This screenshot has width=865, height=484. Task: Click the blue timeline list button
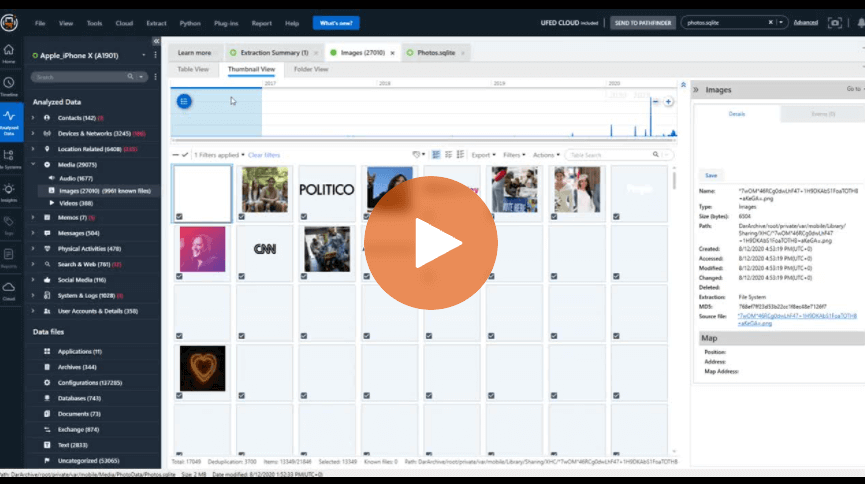pos(184,101)
